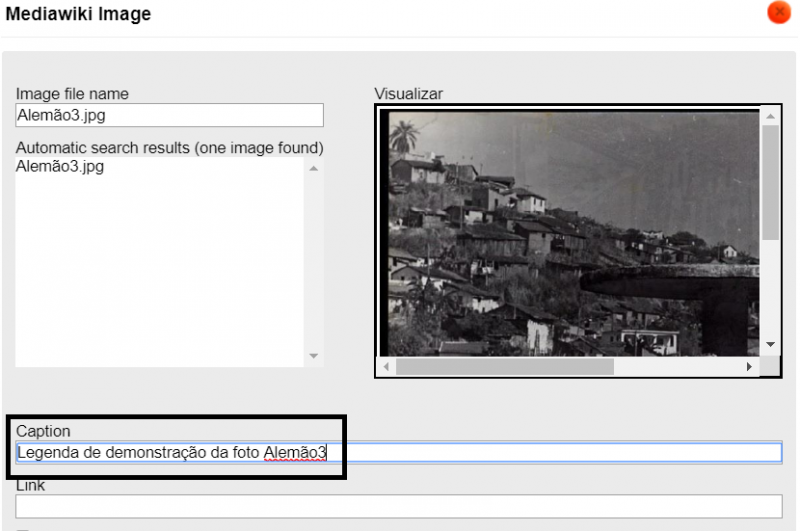Close the Mediawiki Image dialog
This screenshot has height=531, width=800.
(778, 13)
